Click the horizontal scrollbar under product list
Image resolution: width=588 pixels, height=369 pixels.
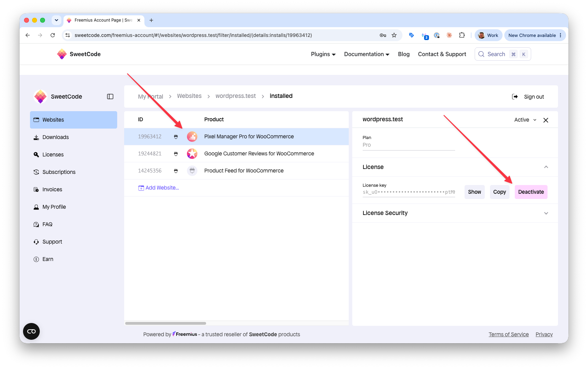(166, 323)
